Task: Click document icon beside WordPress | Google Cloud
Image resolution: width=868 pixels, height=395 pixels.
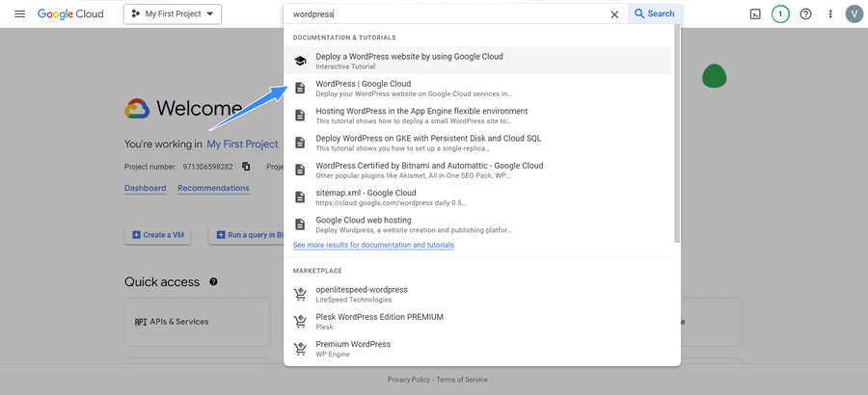Action: [x=300, y=88]
